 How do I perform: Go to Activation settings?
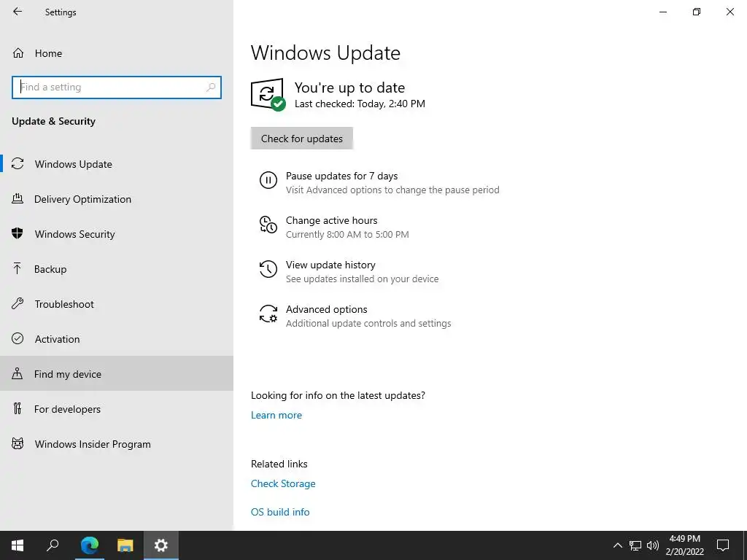pyautogui.click(x=117, y=339)
